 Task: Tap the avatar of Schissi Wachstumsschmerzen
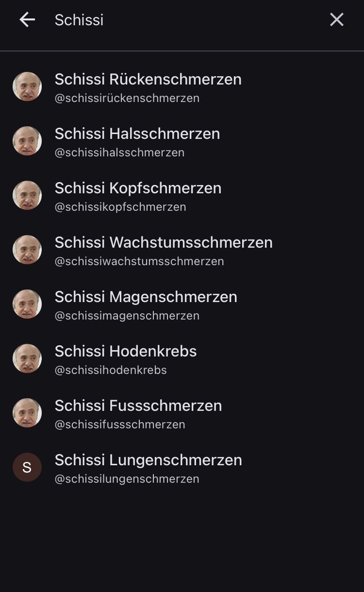point(27,250)
